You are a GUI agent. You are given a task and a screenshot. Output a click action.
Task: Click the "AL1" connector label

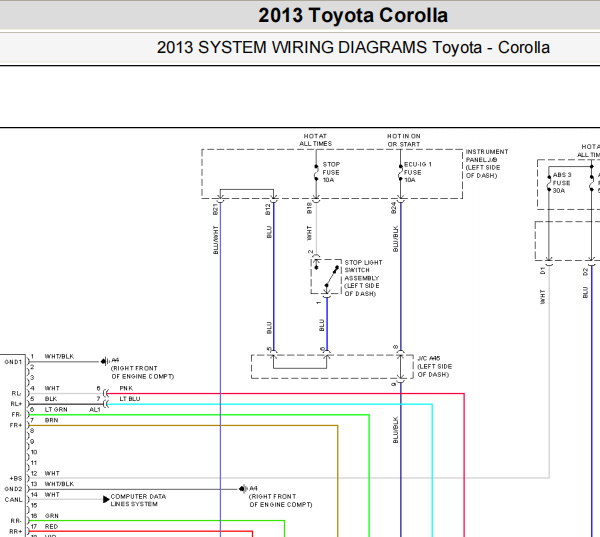pyautogui.click(x=95, y=410)
